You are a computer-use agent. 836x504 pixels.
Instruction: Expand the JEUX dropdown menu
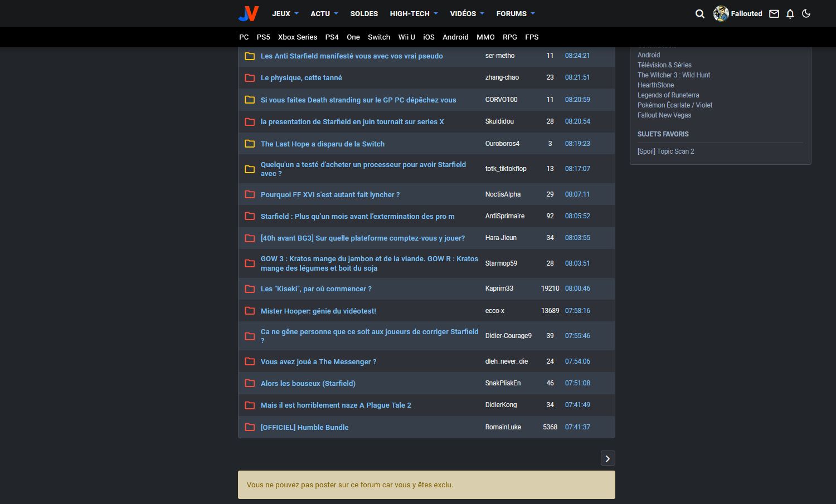(x=285, y=13)
